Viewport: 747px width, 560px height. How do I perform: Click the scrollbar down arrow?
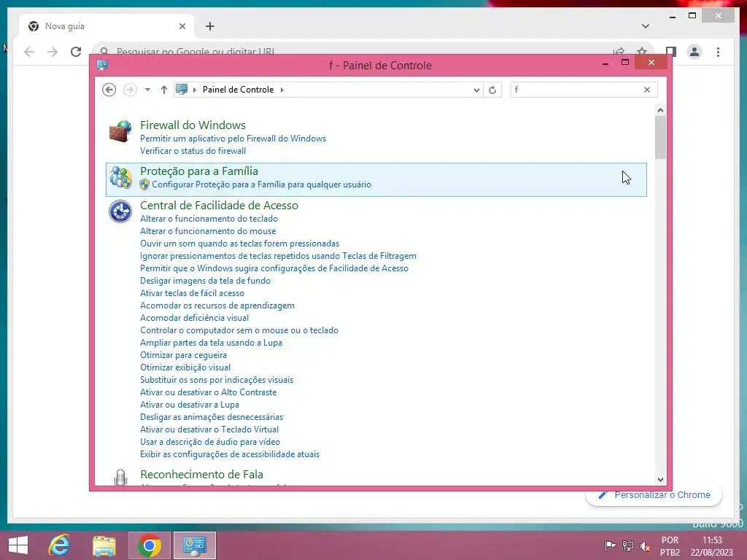(659, 479)
